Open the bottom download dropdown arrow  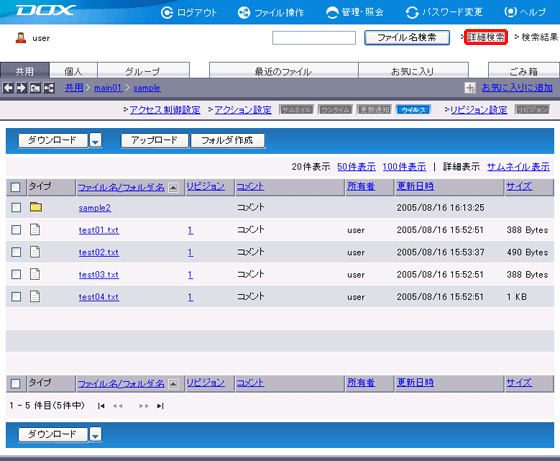[x=95, y=435]
